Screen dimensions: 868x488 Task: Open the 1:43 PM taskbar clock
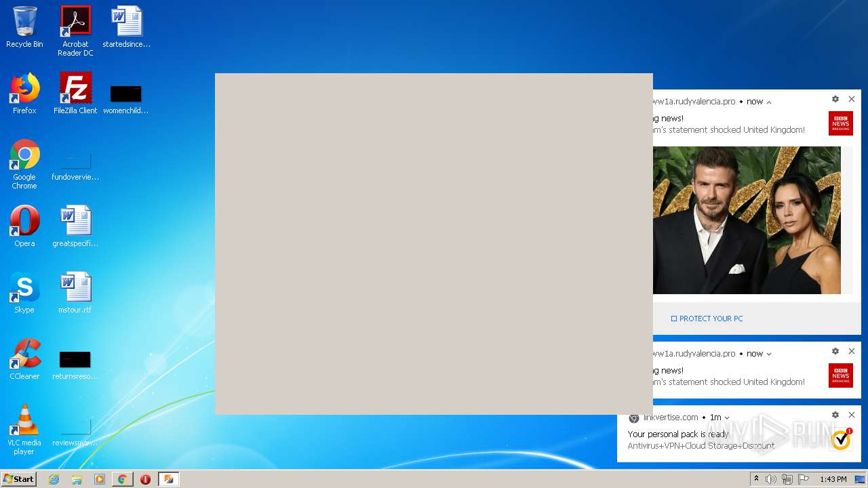(x=833, y=479)
